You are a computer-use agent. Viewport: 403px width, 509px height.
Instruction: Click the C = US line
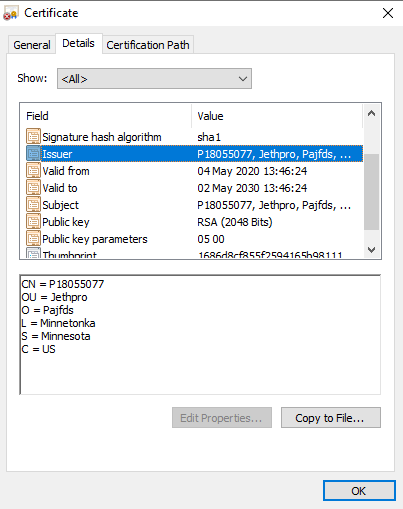point(38,349)
